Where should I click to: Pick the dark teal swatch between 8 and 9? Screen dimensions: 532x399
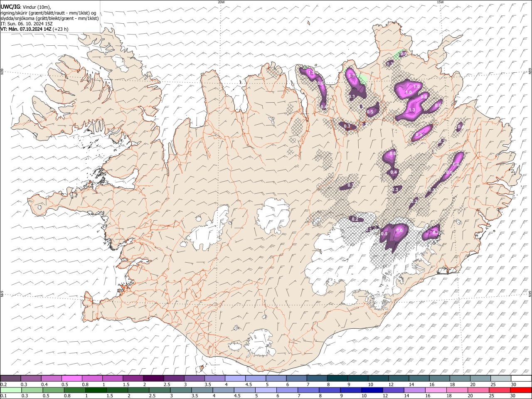(x=337, y=378)
